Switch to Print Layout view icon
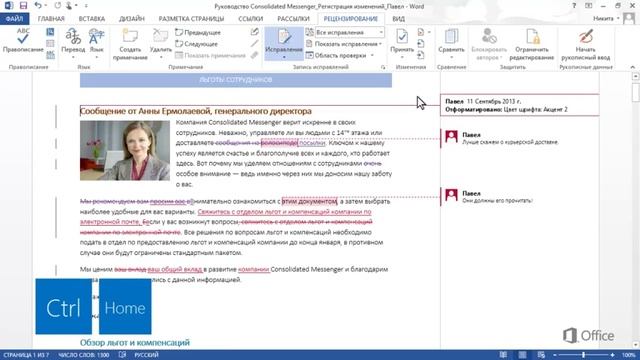This screenshot has height=360, width=640. tap(522, 355)
